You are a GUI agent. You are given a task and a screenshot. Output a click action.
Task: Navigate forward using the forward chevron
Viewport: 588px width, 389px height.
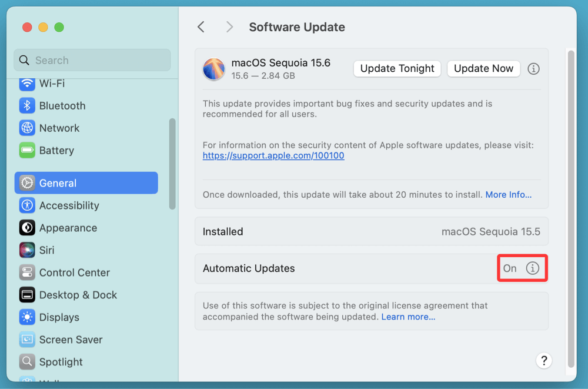(x=229, y=26)
